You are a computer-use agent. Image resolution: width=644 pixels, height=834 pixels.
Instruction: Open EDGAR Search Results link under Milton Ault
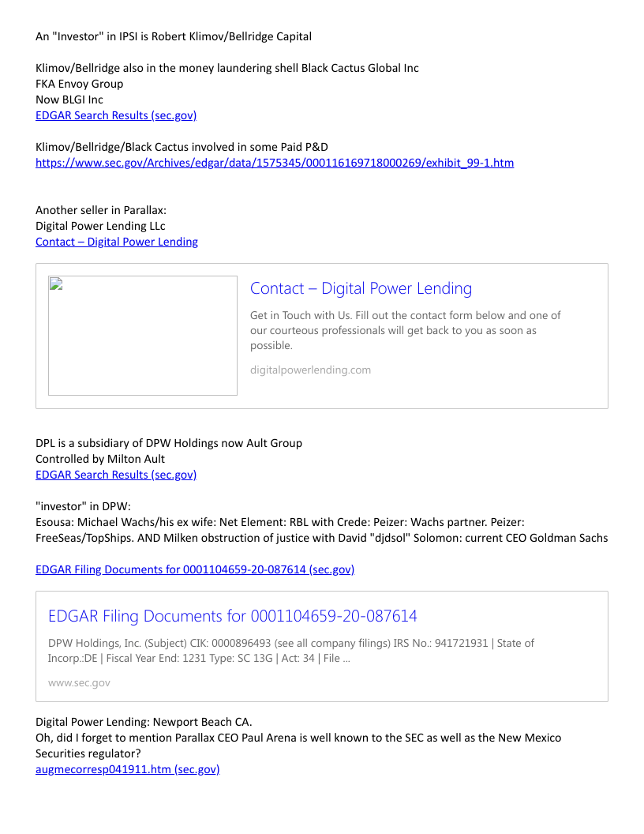(116, 475)
